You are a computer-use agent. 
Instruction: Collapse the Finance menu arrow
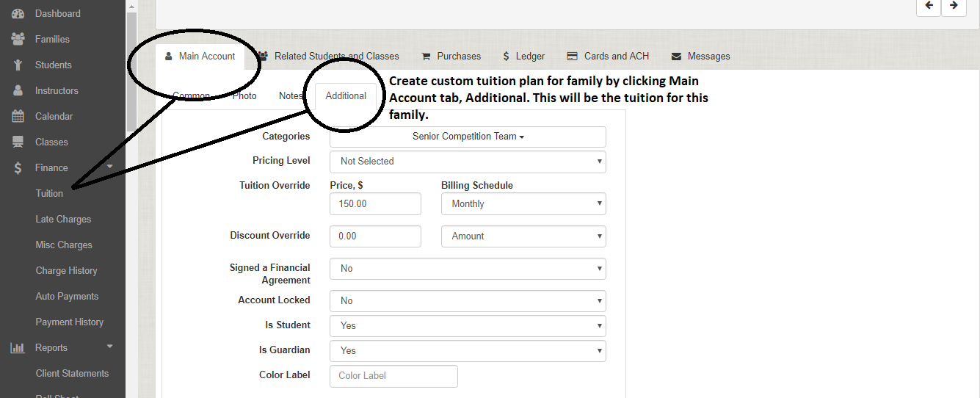(110, 167)
